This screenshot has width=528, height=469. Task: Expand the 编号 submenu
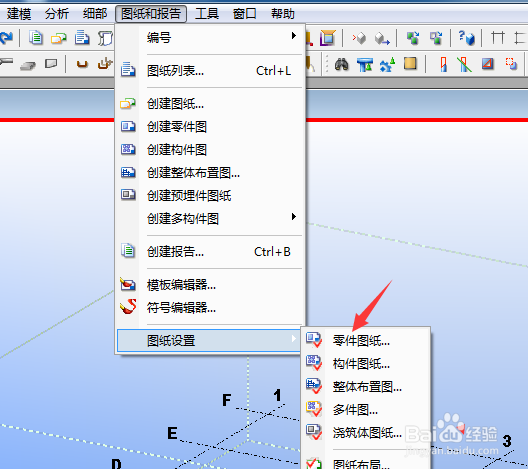point(210,37)
